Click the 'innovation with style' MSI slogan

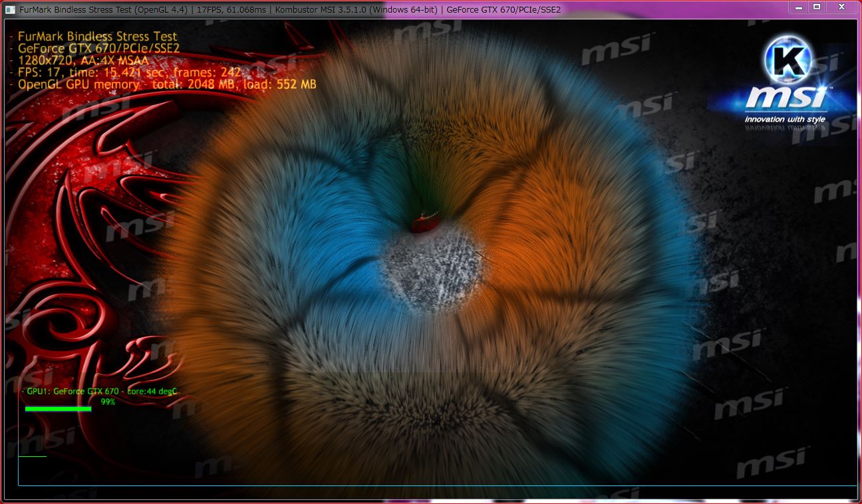tap(785, 119)
